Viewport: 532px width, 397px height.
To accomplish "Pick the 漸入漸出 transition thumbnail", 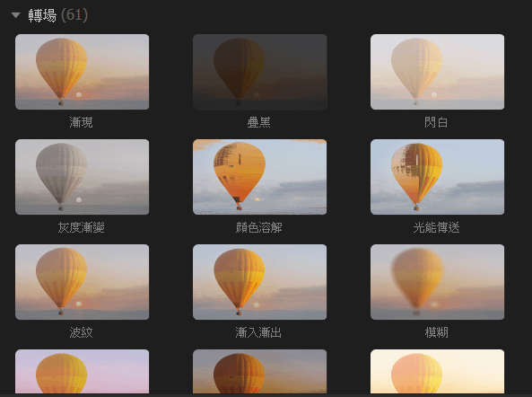I will [x=260, y=282].
